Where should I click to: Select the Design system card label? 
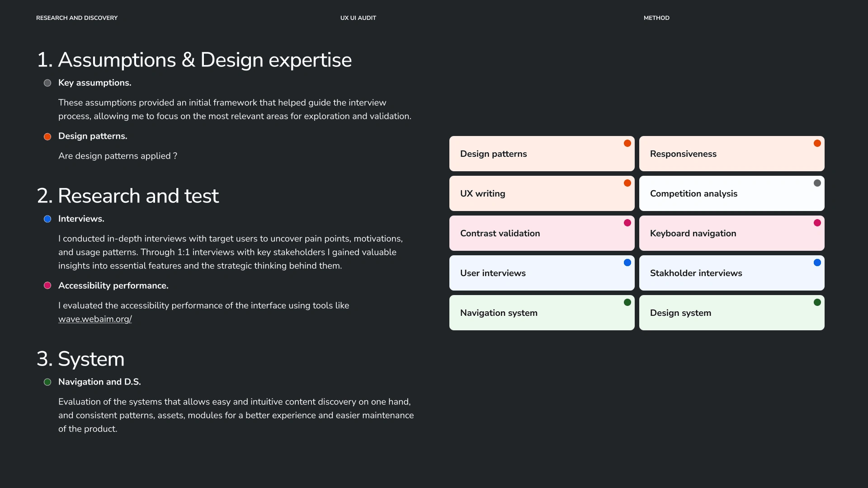pyautogui.click(x=680, y=313)
